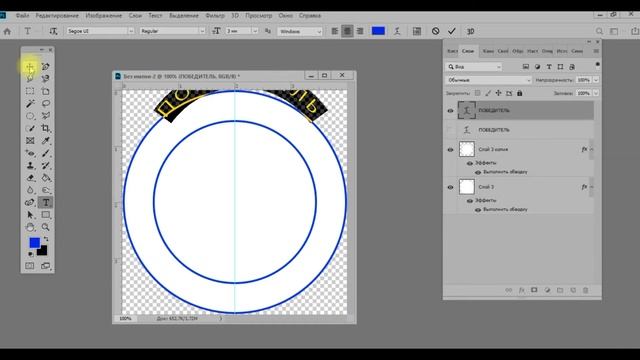Collapse effects of Слой 3 копия

(592, 149)
